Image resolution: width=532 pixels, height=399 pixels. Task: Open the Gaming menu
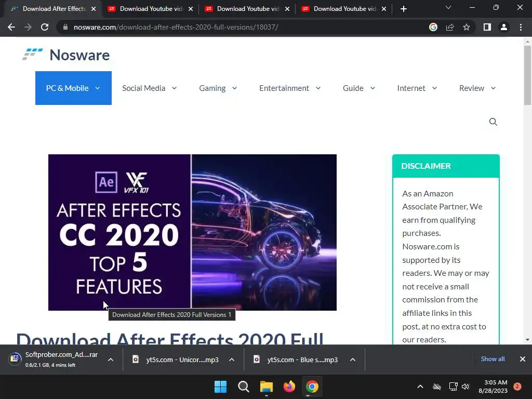pos(218,88)
